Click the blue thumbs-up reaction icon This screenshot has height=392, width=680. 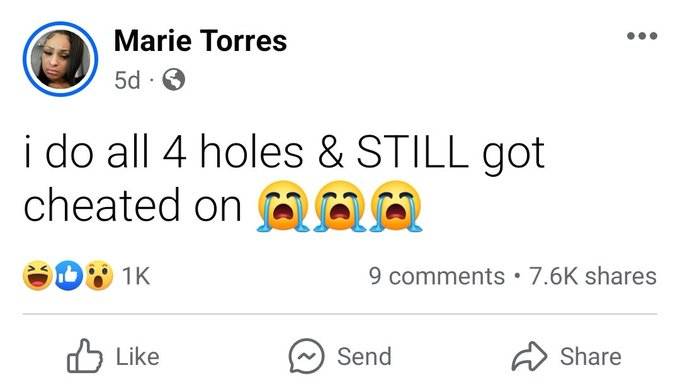coord(69,275)
